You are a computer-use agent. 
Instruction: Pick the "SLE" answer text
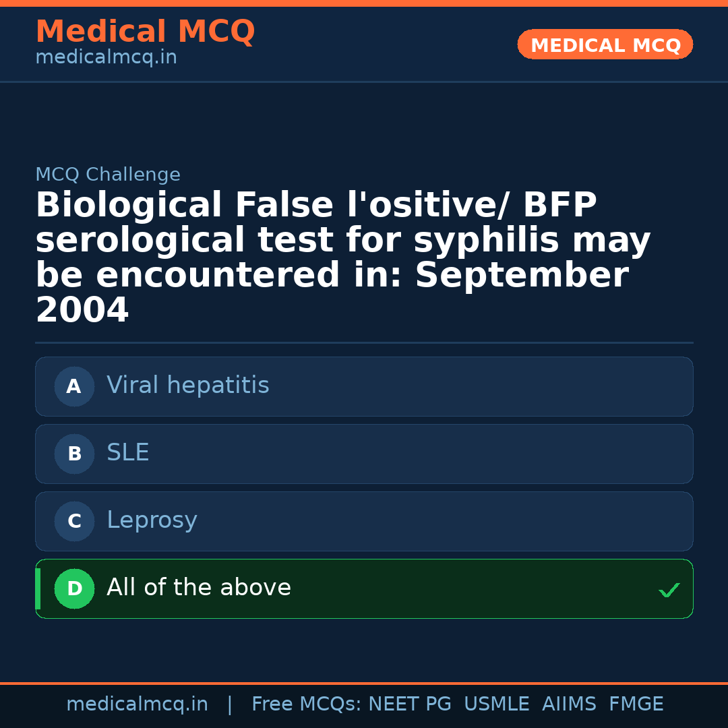[128, 453]
